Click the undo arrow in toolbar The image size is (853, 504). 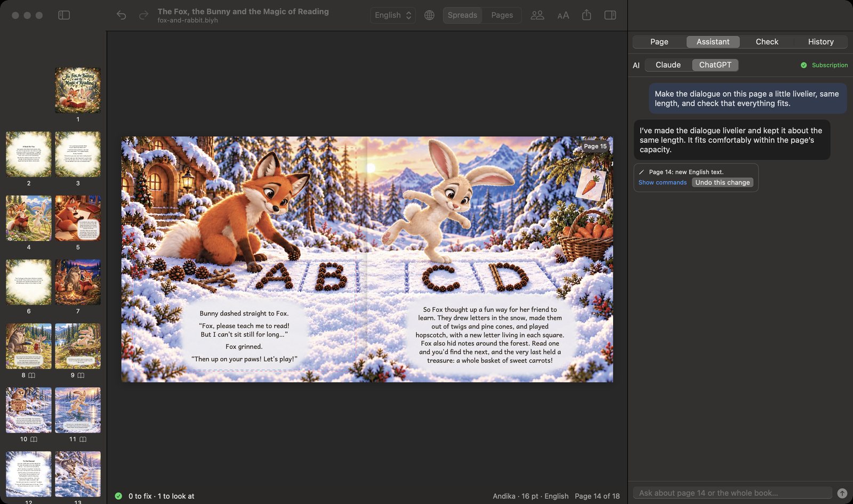click(122, 15)
